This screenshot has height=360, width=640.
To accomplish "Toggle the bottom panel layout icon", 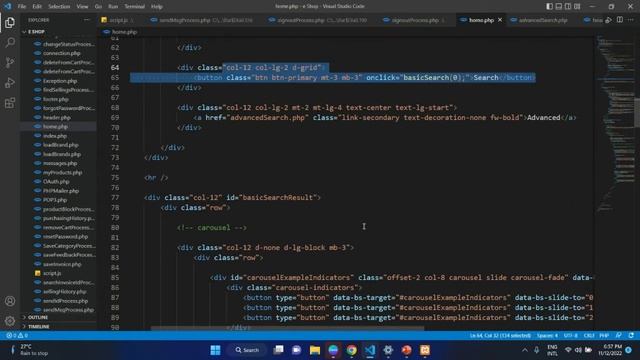I will (x=559, y=7).
